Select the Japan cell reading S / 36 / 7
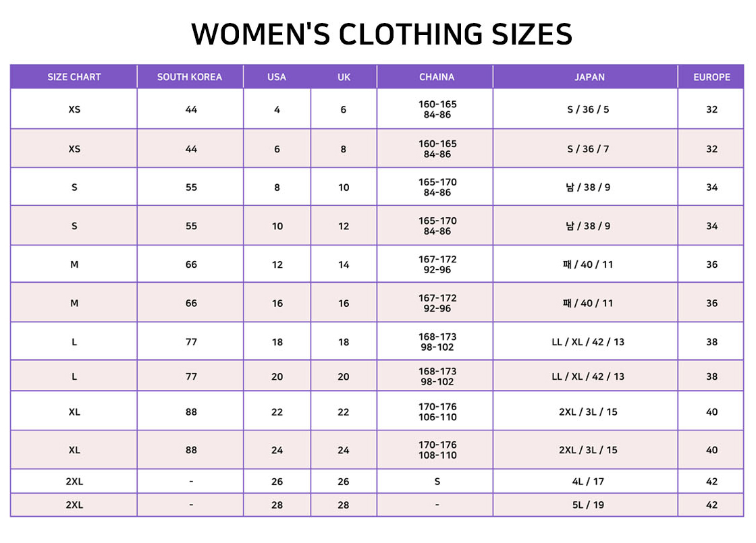The width and height of the screenshot is (756, 543). pos(588,149)
